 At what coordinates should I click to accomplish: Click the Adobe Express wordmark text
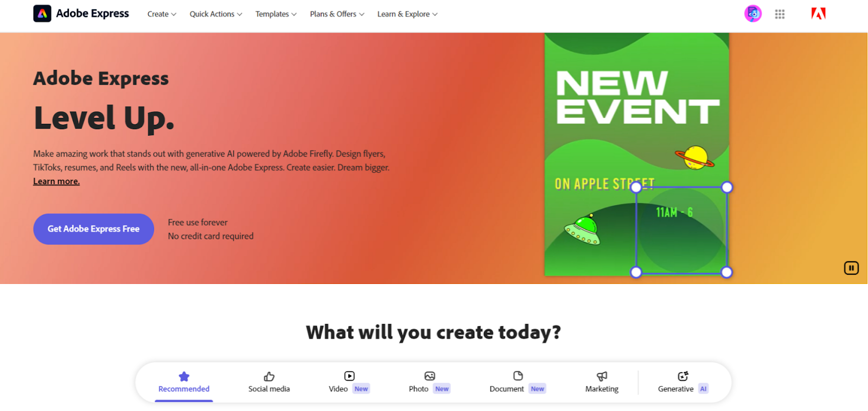coord(92,14)
